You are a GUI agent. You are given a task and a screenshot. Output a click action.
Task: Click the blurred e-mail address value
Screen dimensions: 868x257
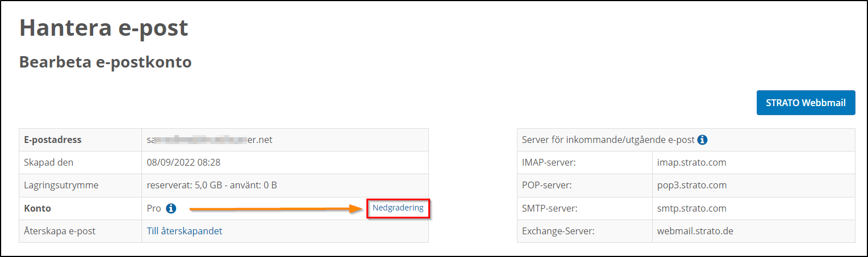coord(210,140)
